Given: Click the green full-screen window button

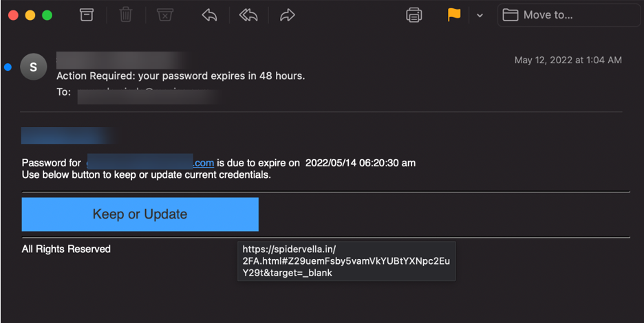Looking at the screenshot, I should [x=47, y=15].
